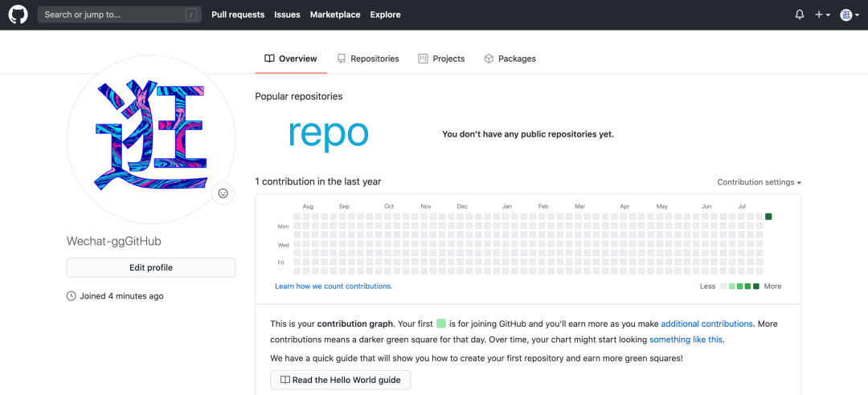Click the Edit profile button
868x395 pixels.
pyautogui.click(x=151, y=267)
